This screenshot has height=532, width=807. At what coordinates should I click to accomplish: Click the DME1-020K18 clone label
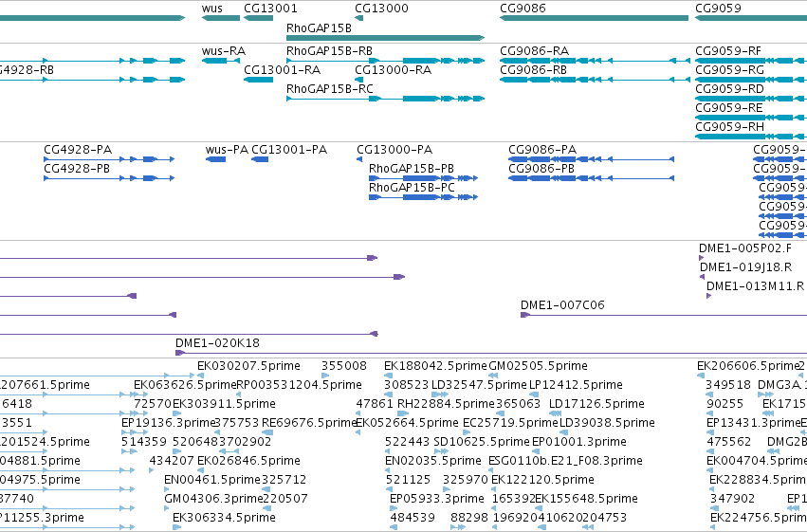[x=217, y=343]
